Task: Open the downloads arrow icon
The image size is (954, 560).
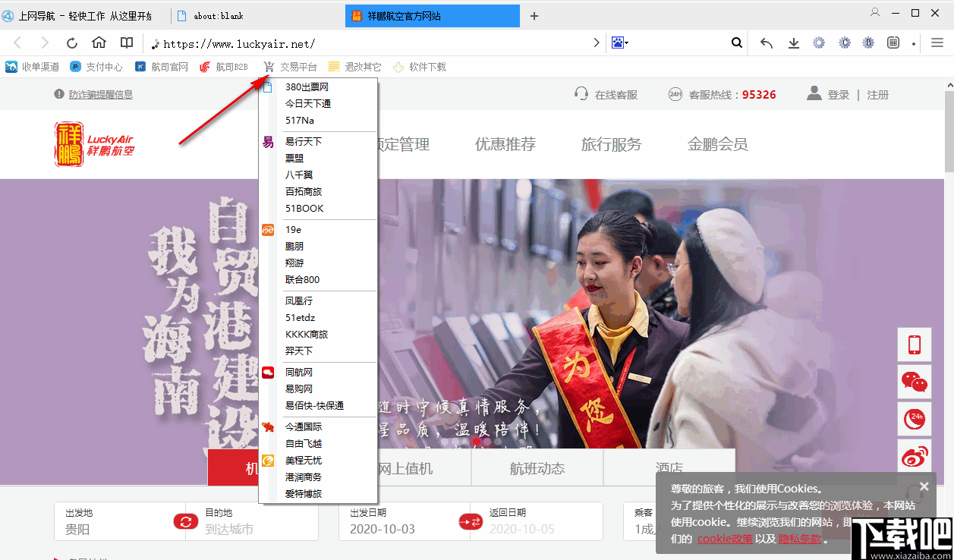Action: (x=794, y=43)
